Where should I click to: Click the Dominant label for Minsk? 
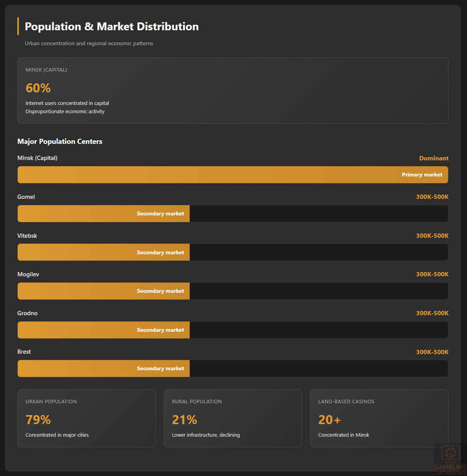click(434, 158)
